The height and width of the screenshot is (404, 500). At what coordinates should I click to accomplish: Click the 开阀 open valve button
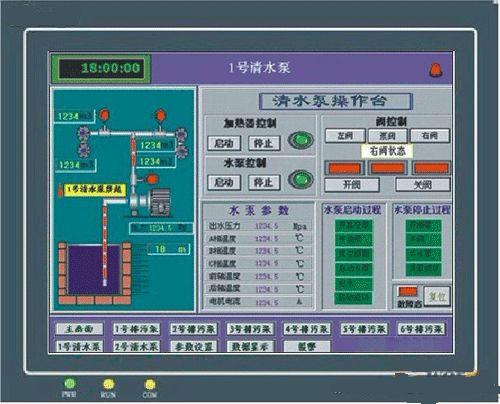coord(352,185)
